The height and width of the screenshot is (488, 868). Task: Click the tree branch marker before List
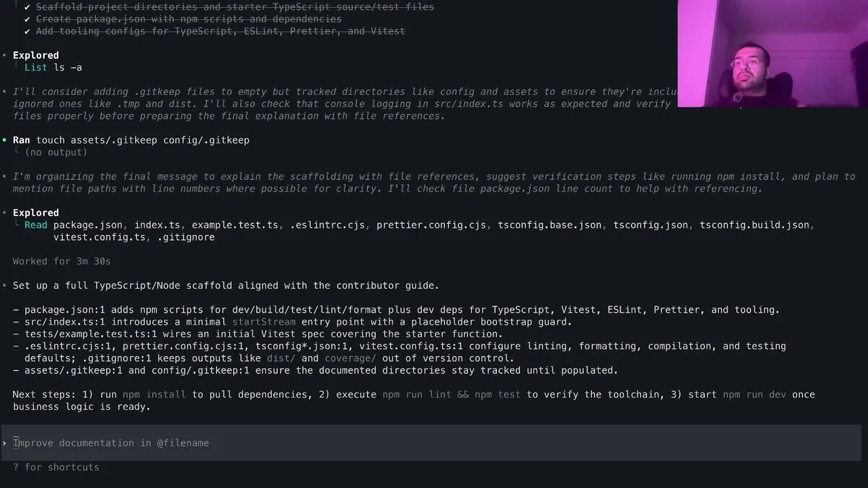(x=16, y=67)
